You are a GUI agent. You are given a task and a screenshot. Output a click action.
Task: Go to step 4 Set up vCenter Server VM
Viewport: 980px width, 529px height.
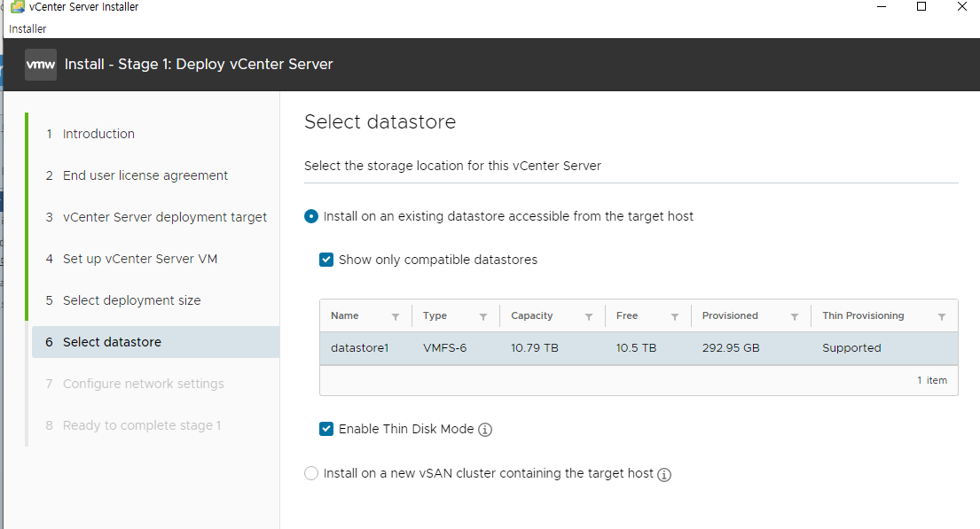tap(140, 259)
